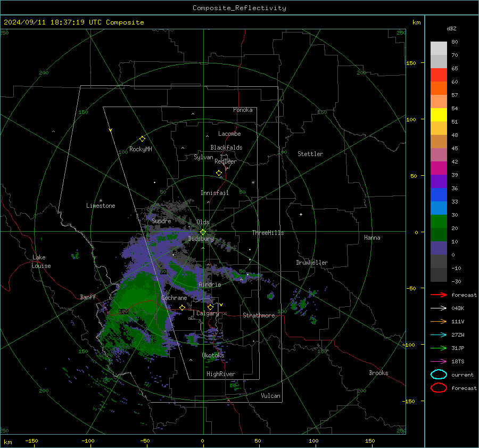Click the white cross marker west of Hanna

point(301,214)
